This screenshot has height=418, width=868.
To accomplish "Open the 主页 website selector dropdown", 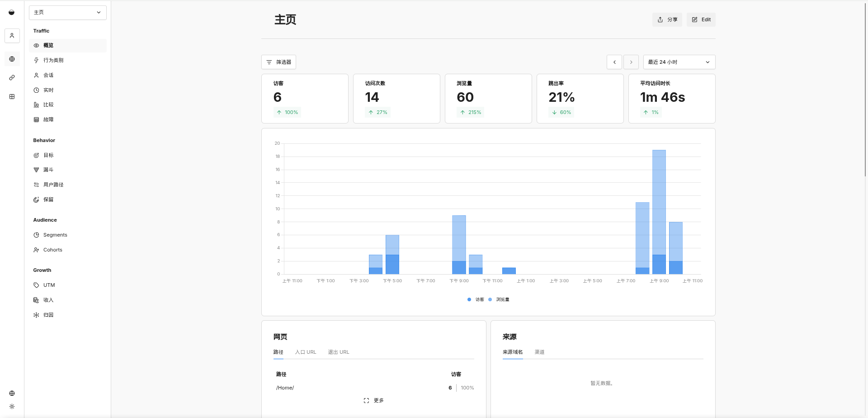I will click(x=67, y=13).
